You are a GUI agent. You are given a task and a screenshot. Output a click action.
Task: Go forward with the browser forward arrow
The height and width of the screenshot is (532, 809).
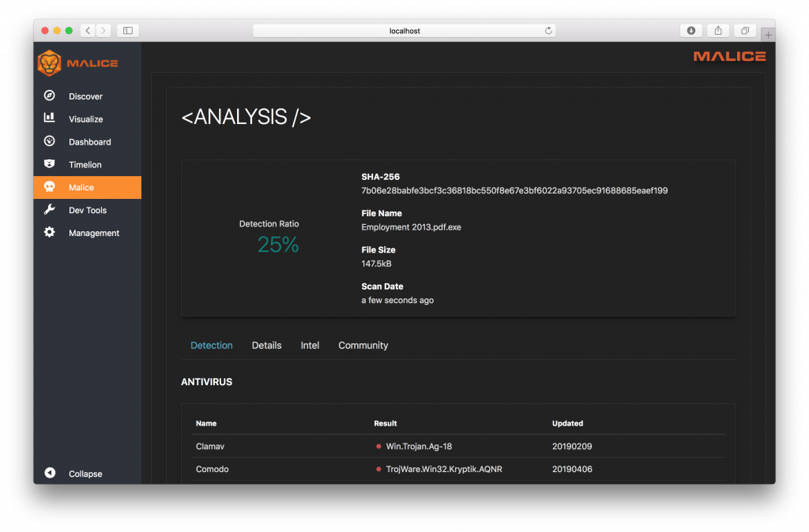(103, 31)
